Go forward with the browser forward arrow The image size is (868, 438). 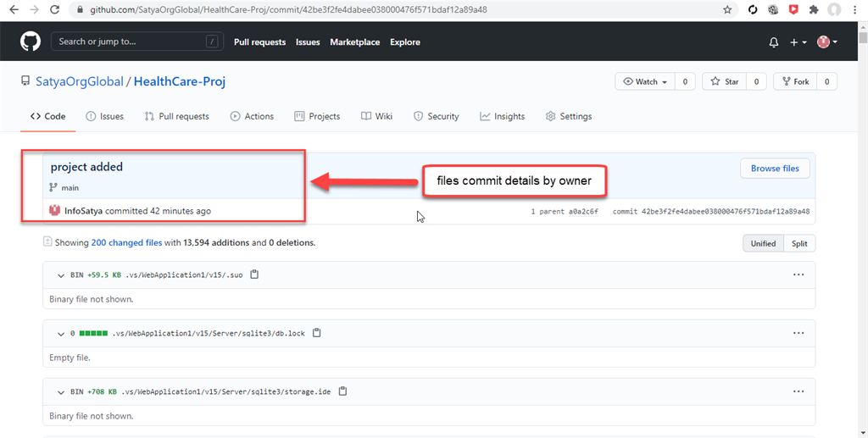point(34,9)
